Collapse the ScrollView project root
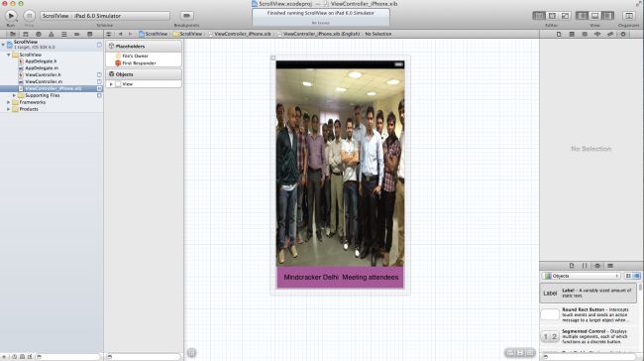Image resolution: width=644 pixels, height=361 pixels. point(3,44)
